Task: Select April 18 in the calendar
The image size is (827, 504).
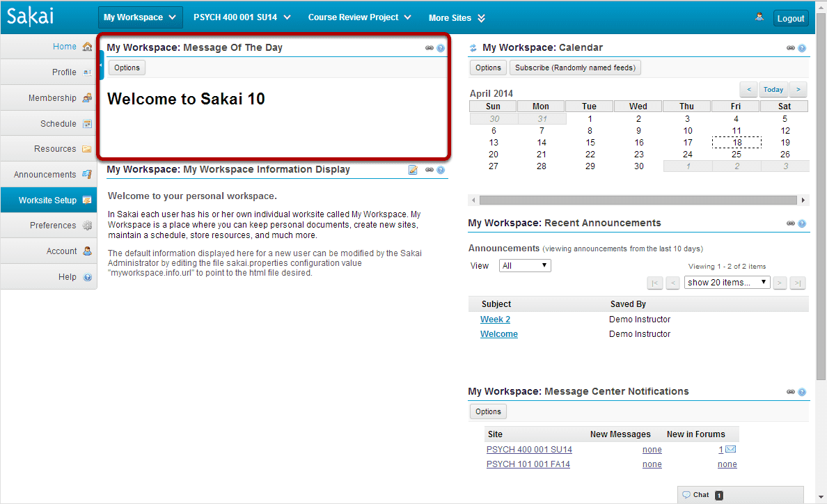Action: [x=737, y=142]
